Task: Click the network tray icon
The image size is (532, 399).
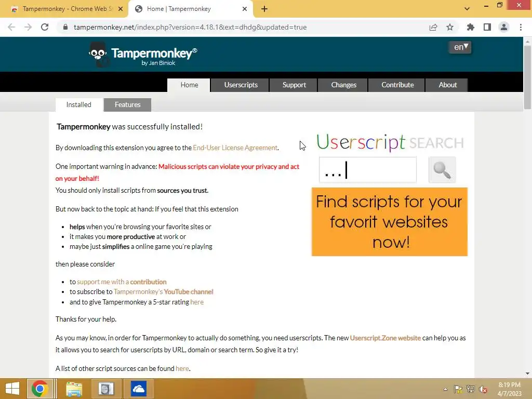Action: [x=471, y=390]
